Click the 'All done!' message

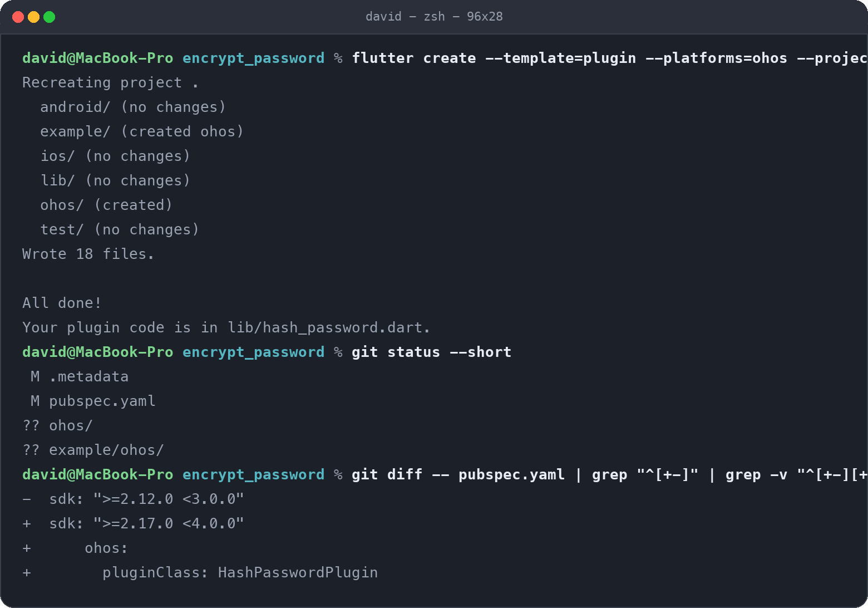coord(62,303)
